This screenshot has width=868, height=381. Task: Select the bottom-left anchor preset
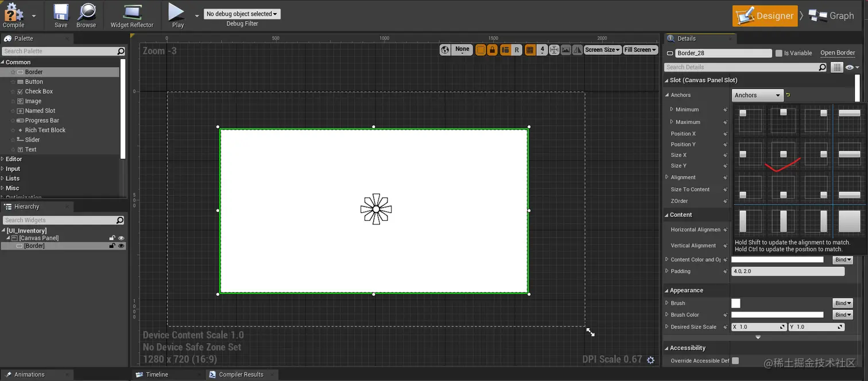(750, 187)
